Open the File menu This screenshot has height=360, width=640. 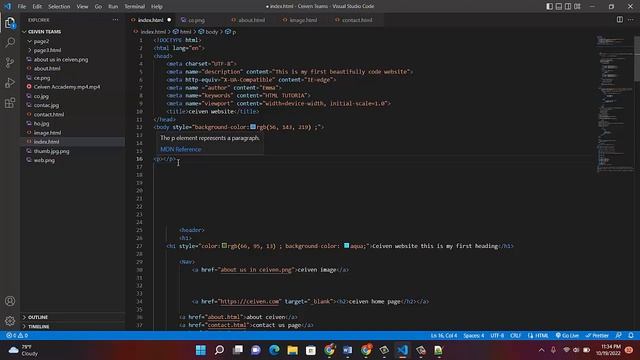[22, 7]
